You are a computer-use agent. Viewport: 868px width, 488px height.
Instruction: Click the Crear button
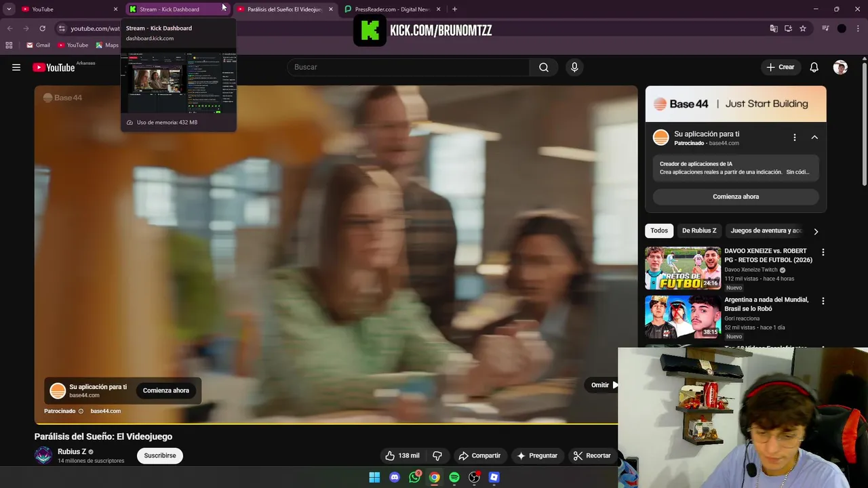780,67
